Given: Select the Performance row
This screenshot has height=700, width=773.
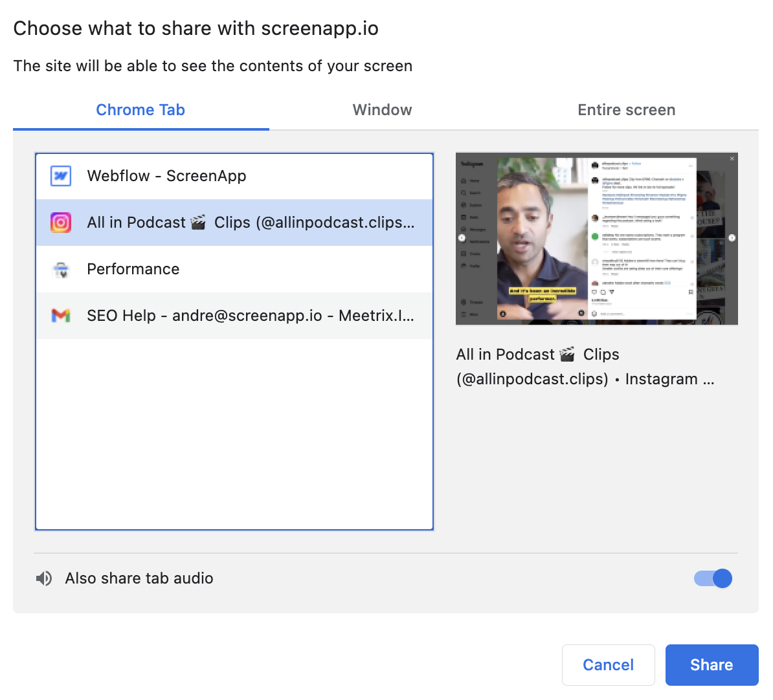Looking at the screenshot, I should [x=234, y=269].
